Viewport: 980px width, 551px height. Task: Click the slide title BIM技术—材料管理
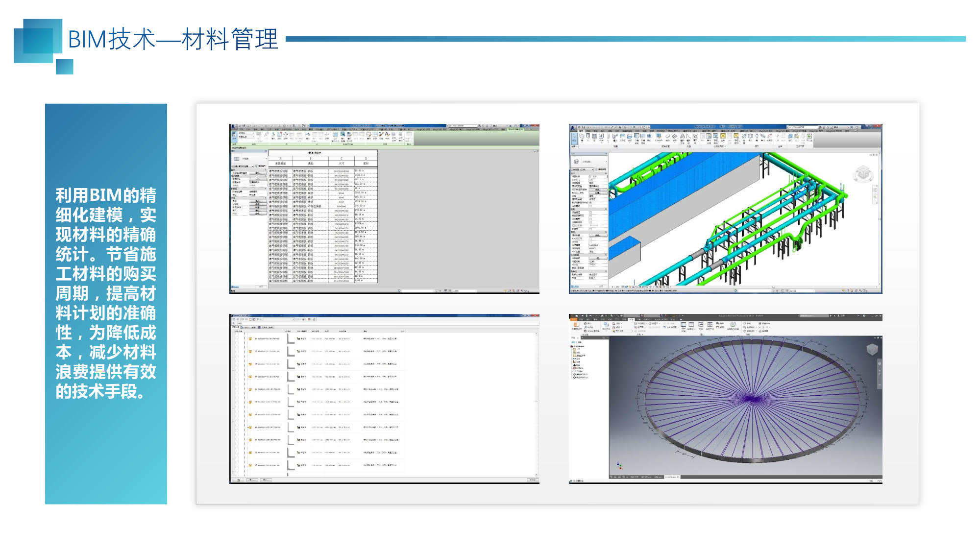click(173, 39)
